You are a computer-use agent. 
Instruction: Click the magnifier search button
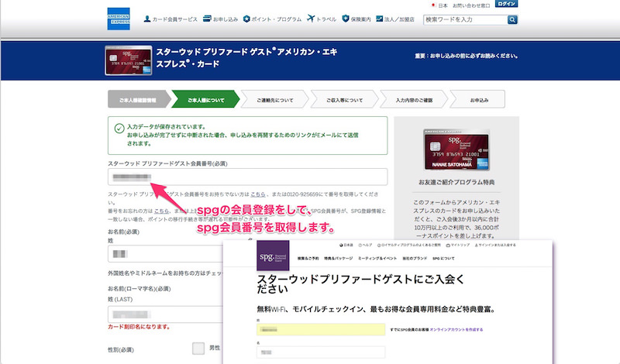click(x=512, y=19)
